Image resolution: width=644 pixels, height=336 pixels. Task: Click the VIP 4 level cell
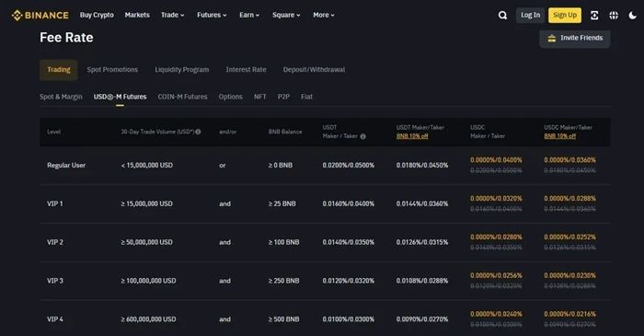click(x=55, y=319)
